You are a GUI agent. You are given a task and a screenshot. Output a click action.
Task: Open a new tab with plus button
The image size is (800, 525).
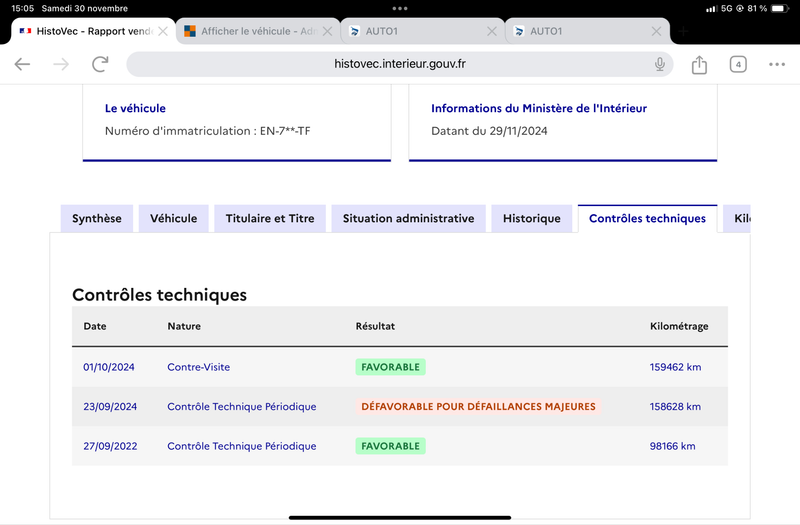684,31
